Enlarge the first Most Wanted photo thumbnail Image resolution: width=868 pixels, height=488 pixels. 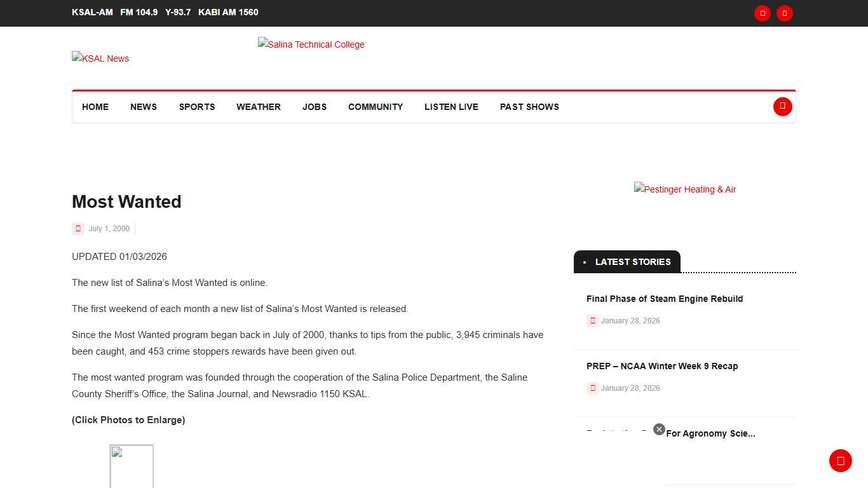[132, 466]
